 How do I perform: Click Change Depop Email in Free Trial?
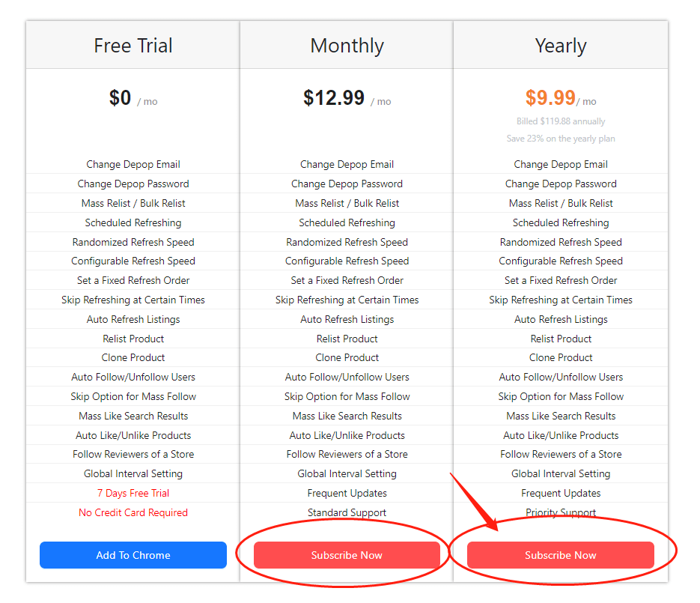133,164
